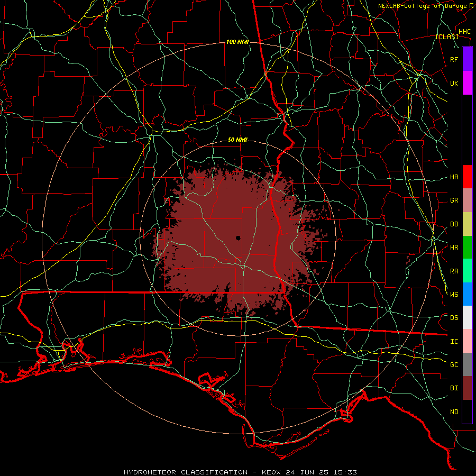
Task: Click the 'HR' legend label
Action: pos(454,248)
